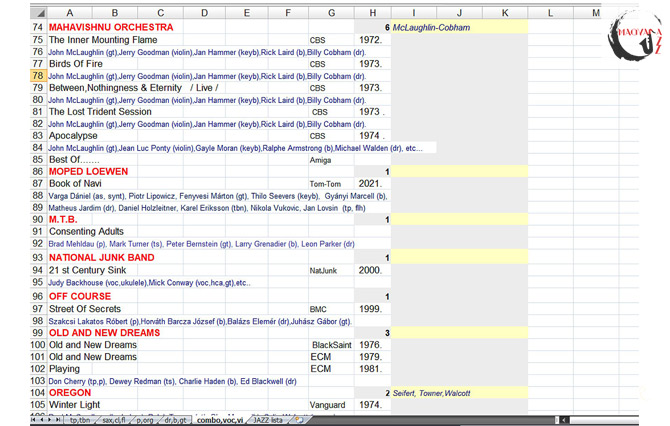
Task: Select NATIONAL JUNK BAND heading cell
Action: tap(102, 257)
